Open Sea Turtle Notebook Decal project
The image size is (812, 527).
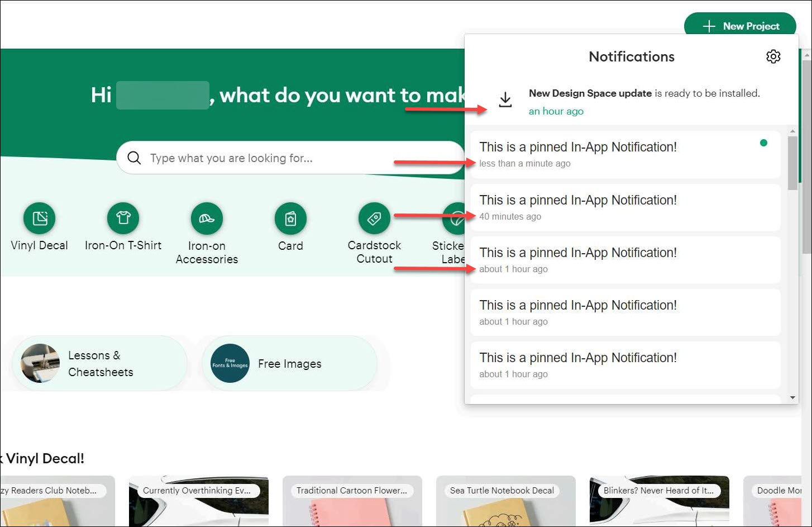pyautogui.click(x=505, y=501)
